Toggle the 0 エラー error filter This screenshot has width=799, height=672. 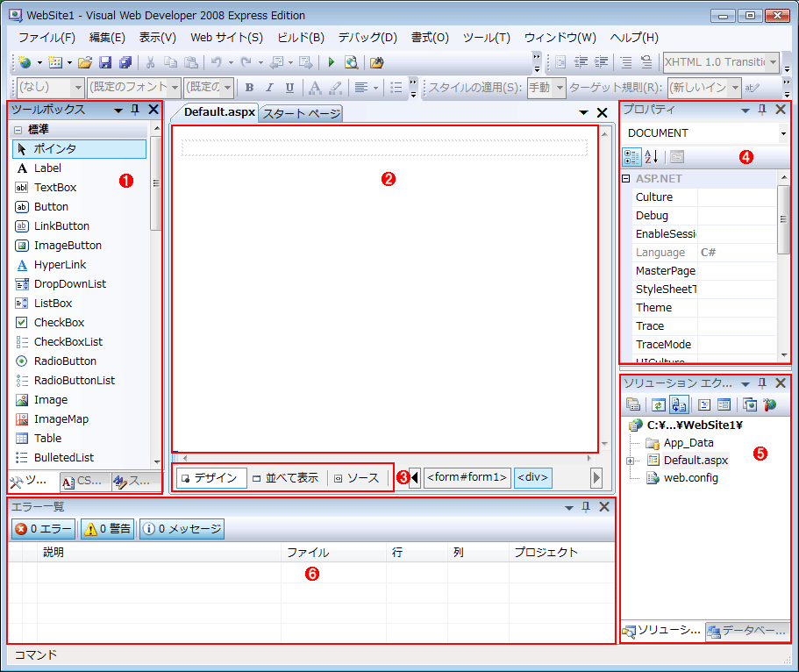point(43,529)
